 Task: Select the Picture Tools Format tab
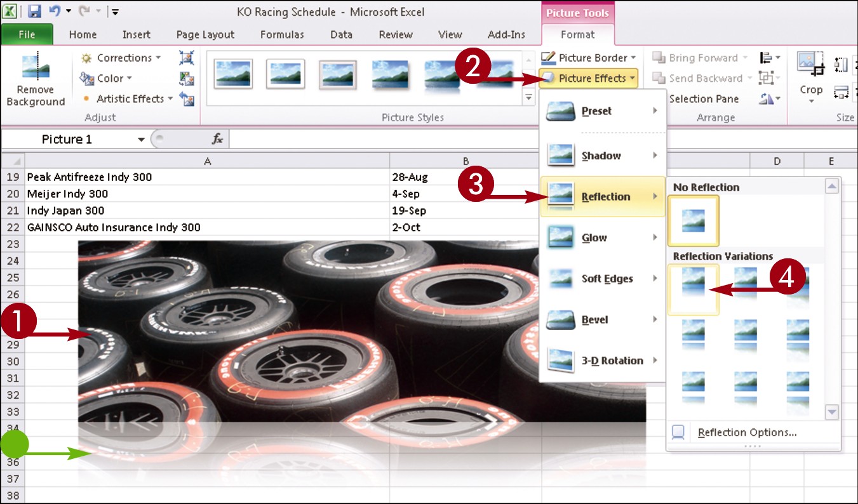(x=578, y=34)
